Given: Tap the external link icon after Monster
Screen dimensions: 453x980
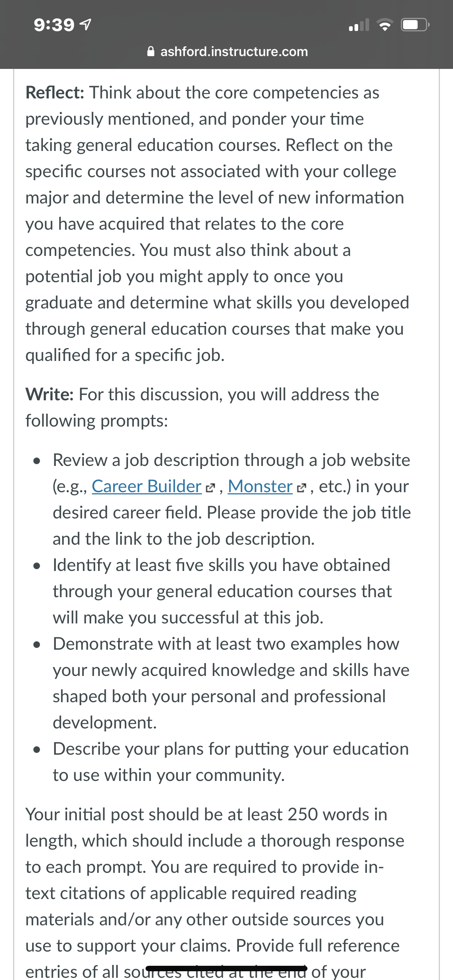Looking at the screenshot, I should pyautogui.click(x=301, y=488).
